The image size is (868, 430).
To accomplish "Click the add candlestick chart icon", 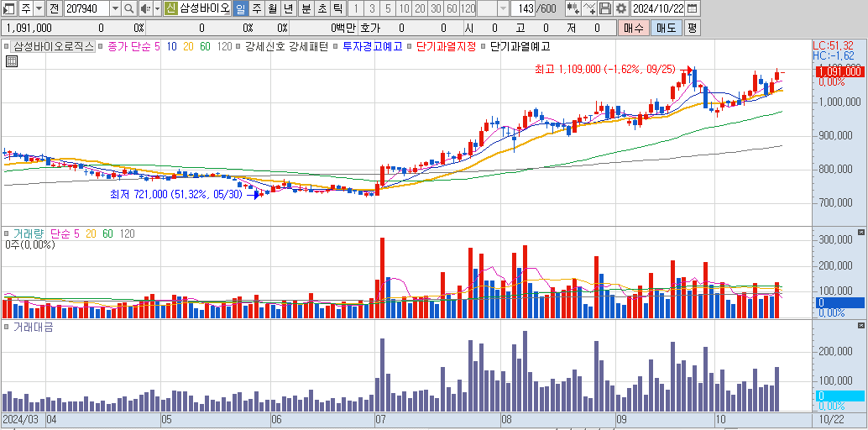I will (573, 8).
